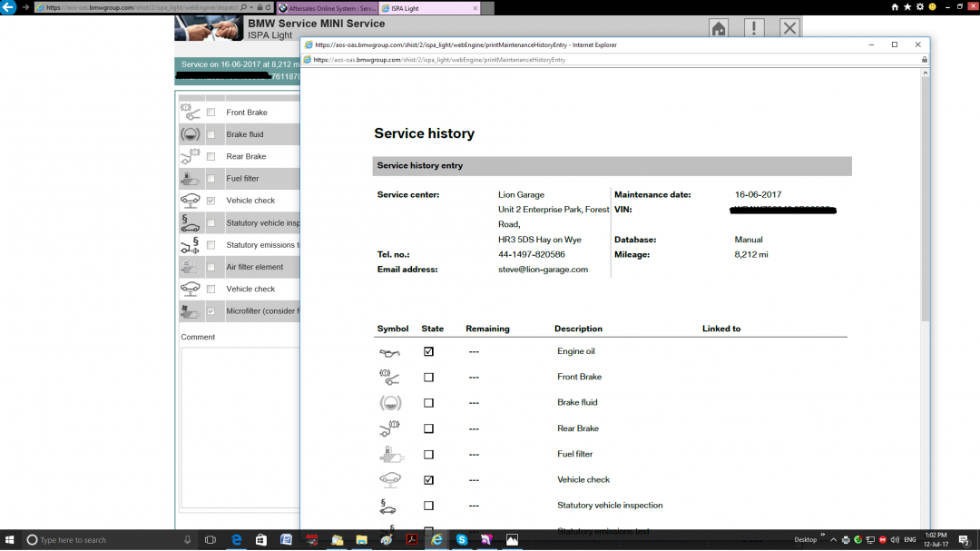
Task: Click the Windows search box
Action: point(100,540)
